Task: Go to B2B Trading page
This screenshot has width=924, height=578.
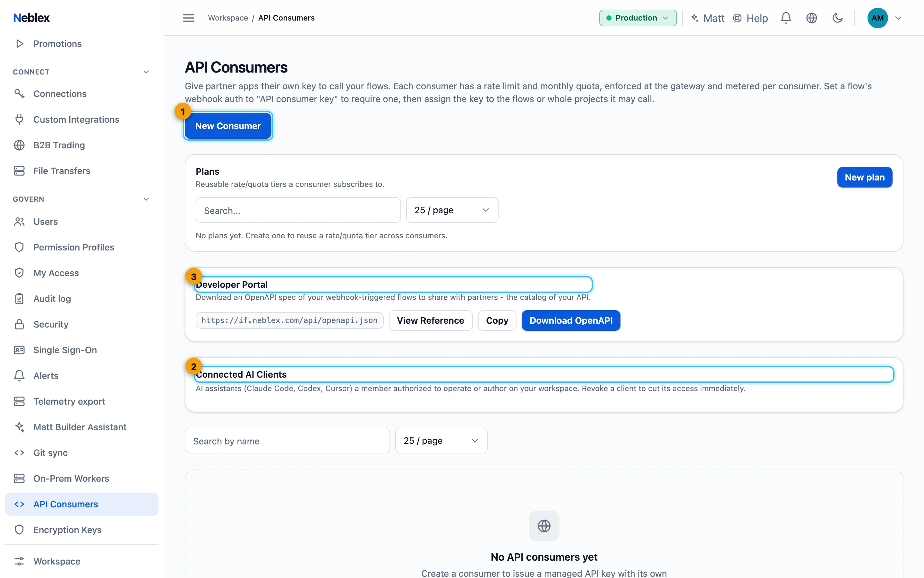Action: coord(82,145)
